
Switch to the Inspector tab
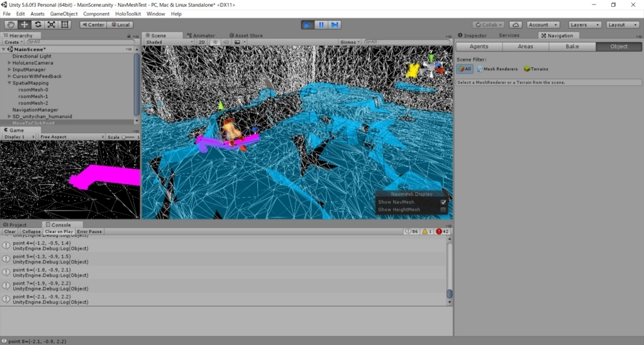(472, 36)
